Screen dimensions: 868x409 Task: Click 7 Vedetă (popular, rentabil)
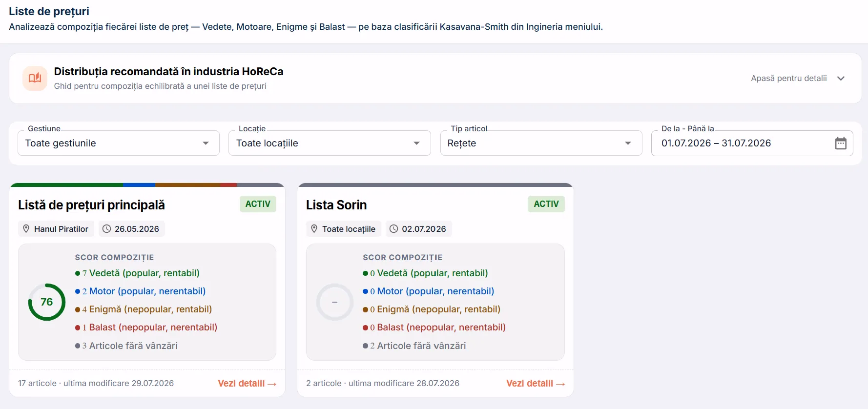pyautogui.click(x=137, y=273)
